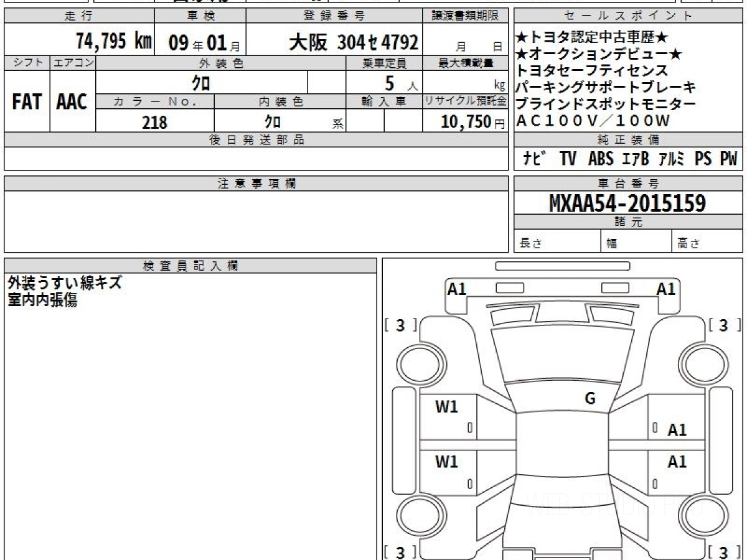Select the A1 mark at diagram's top-right corner
Viewport: 747px width, 560px height.
click(666, 289)
